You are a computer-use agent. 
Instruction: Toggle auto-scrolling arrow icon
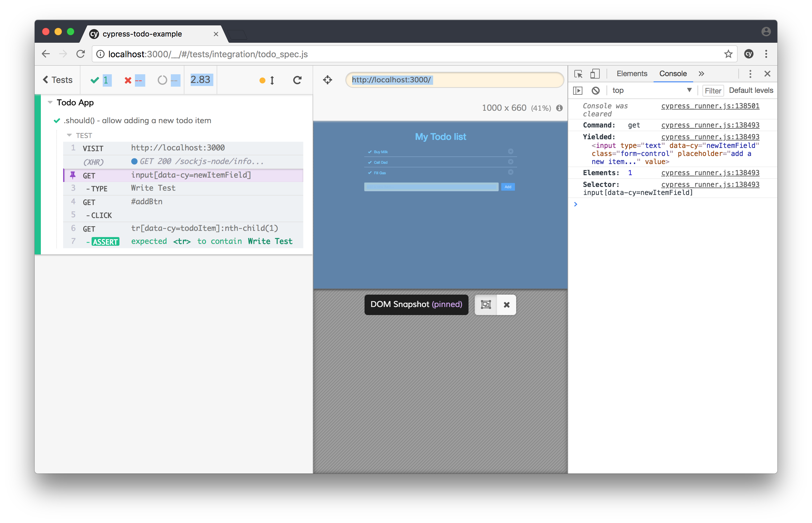click(272, 80)
